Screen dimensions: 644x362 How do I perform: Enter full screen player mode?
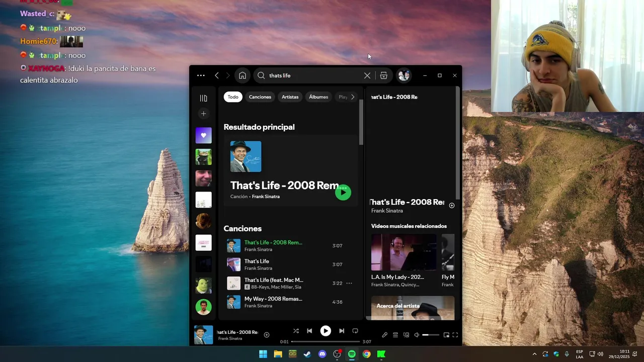[455, 335]
